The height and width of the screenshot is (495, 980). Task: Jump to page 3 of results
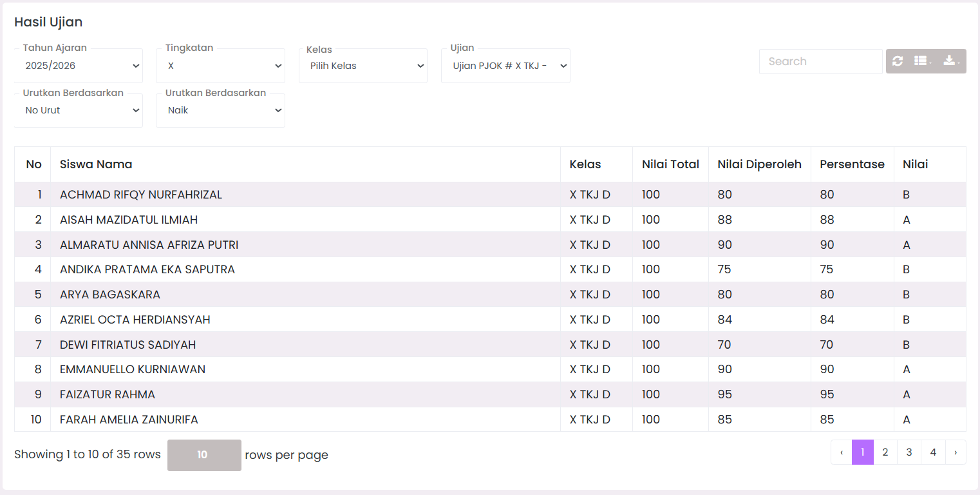point(909,452)
